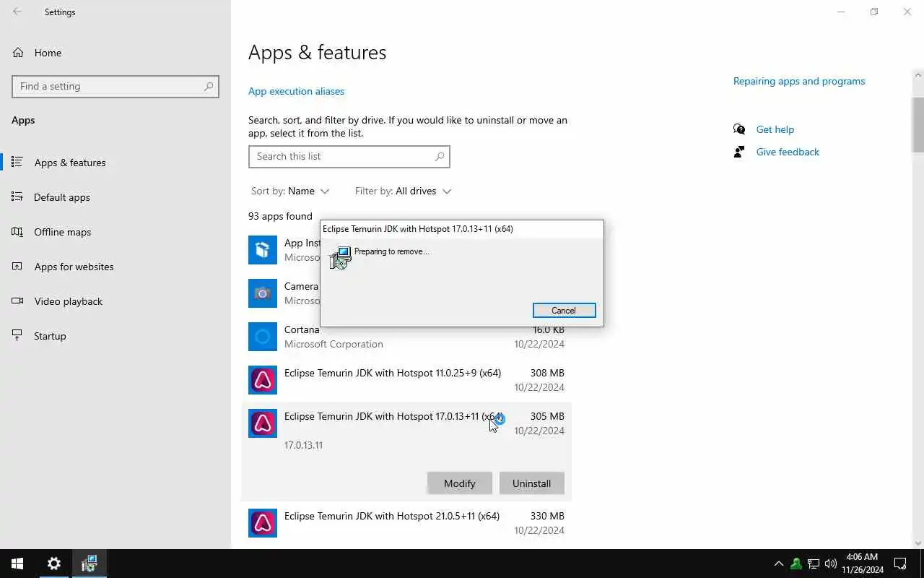Click the taskbar clock showing 4:06 AM
This screenshot has height=578, width=924.
(x=862, y=564)
